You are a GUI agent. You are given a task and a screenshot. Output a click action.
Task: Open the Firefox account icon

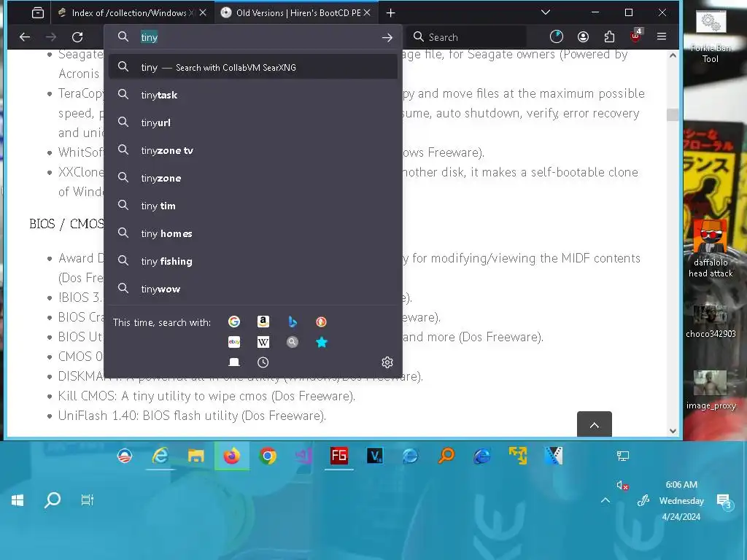point(583,36)
